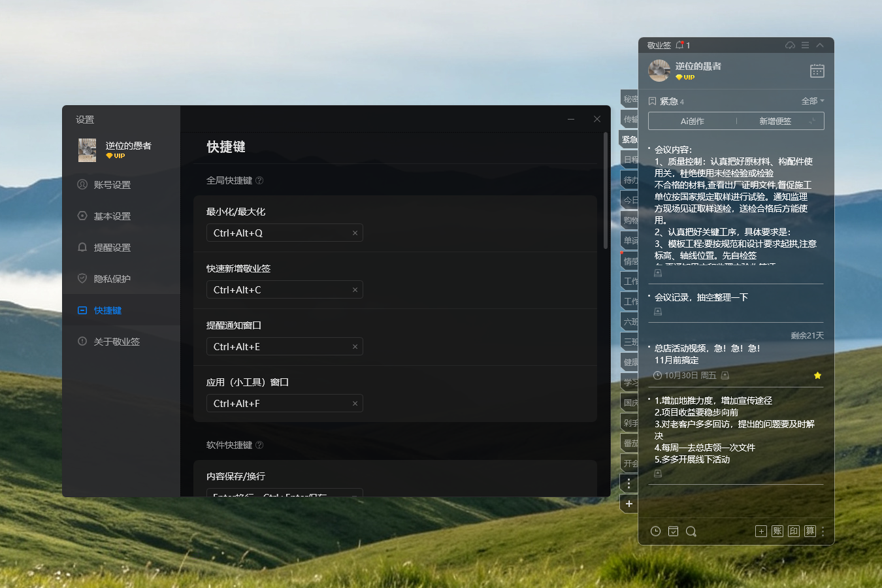Viewport: 882px width, 588px height.
Task: Open the 算 calculator tool icon
Action: coord(810,531)
